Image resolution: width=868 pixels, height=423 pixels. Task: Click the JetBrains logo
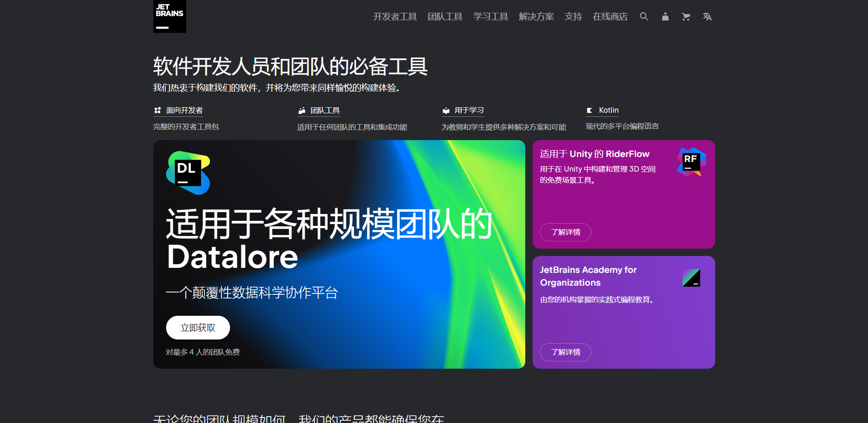pyautogui.click(x=170, y=16)
